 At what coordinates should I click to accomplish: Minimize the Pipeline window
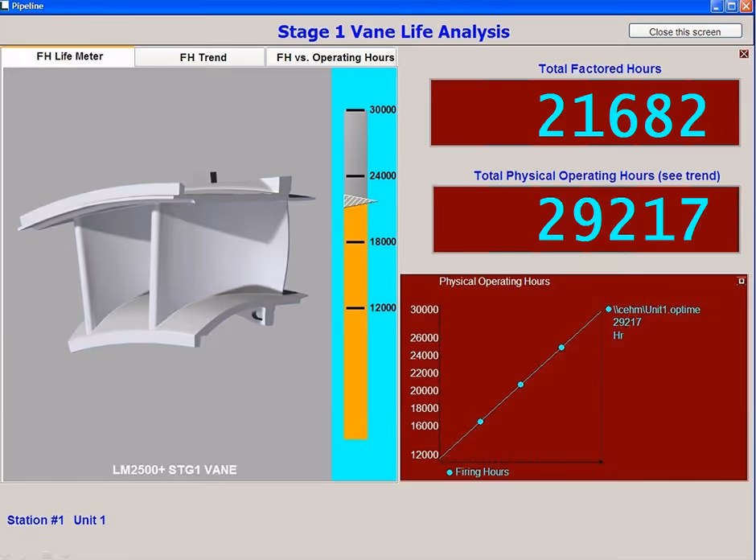point(717,6)
